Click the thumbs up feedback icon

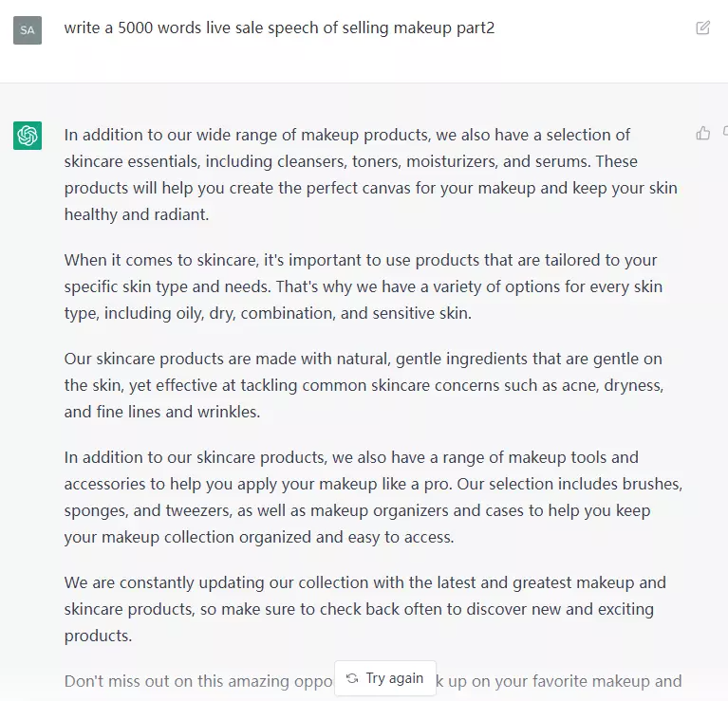click(x=702, y=134)
